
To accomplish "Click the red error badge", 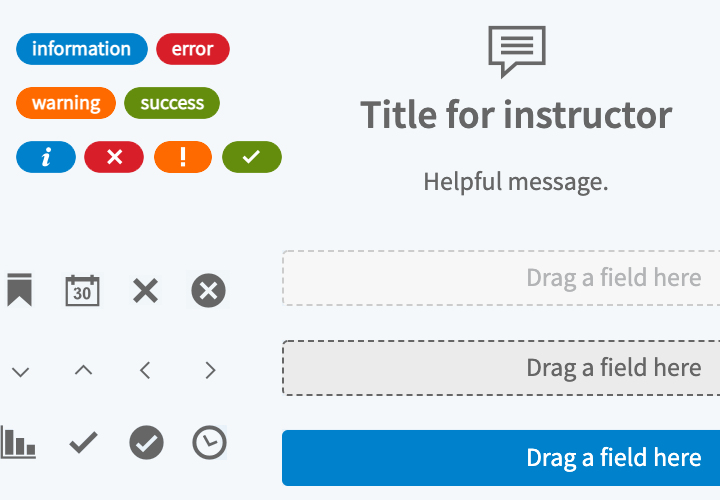I will 193,49.
